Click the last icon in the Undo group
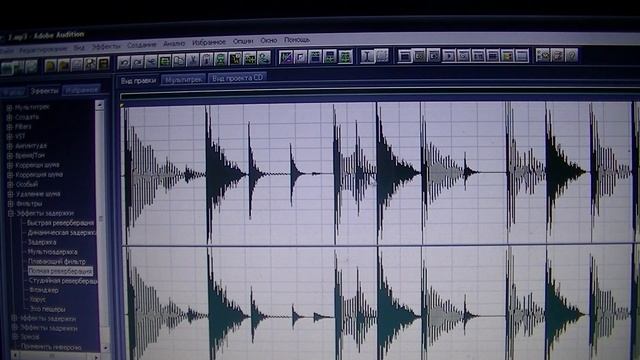Viewport: 640px width, 360px height. pos(264,58)
